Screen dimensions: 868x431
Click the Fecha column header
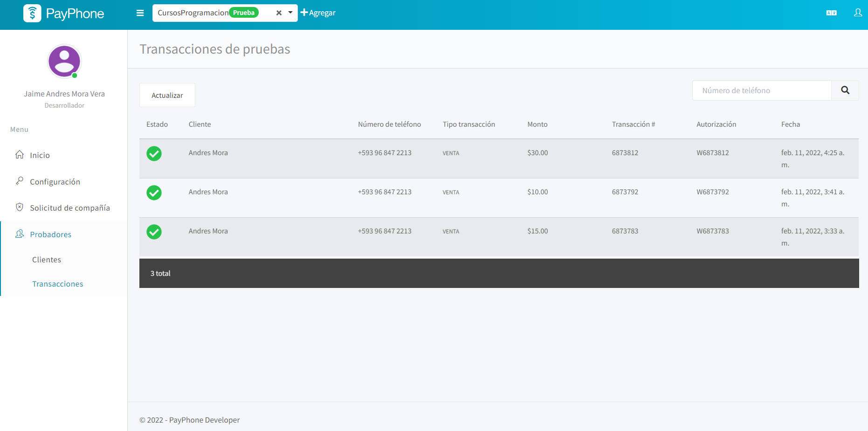(791, 124)
